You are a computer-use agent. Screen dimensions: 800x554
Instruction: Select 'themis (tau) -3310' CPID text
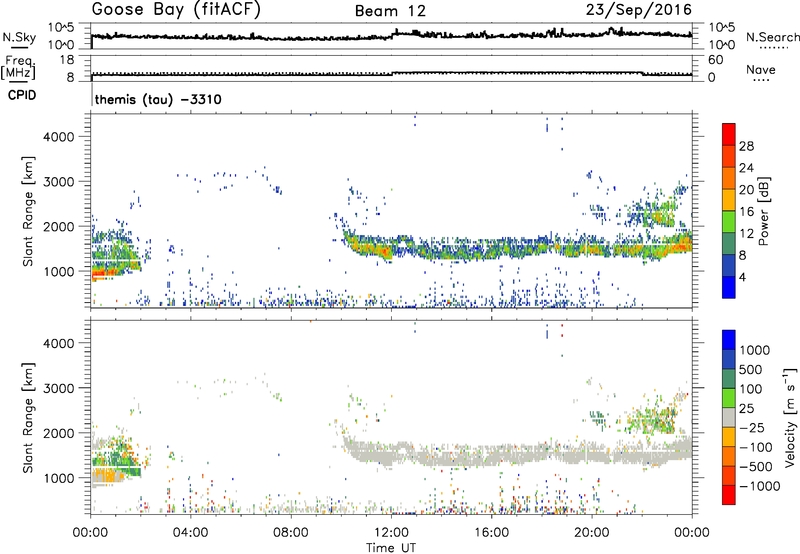coord(158,99)
